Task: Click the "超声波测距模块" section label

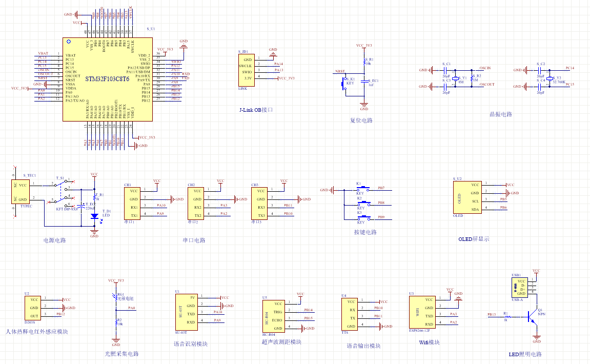Action: [281, 342]
